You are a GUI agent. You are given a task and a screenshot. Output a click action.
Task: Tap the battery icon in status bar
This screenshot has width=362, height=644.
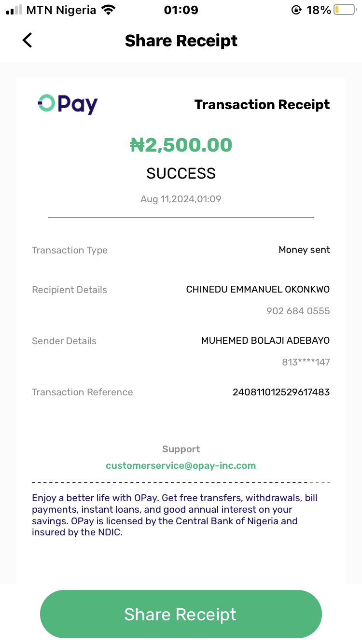tap(345, 10)
